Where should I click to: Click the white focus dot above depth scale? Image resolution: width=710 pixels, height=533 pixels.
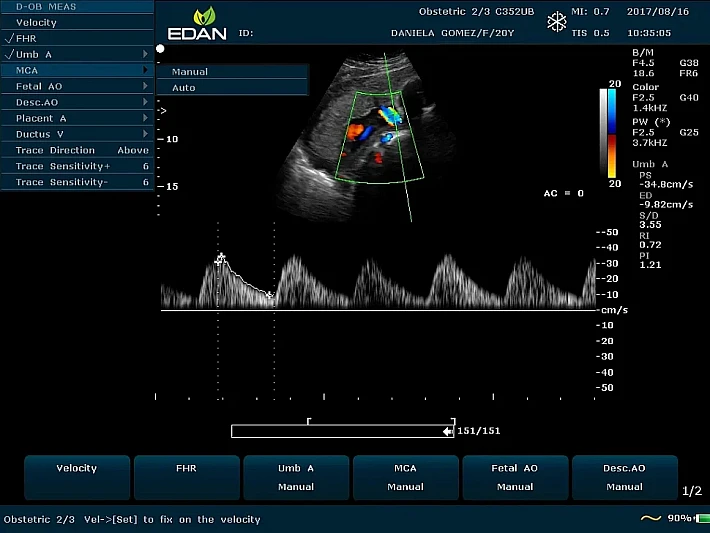[160, 48]
